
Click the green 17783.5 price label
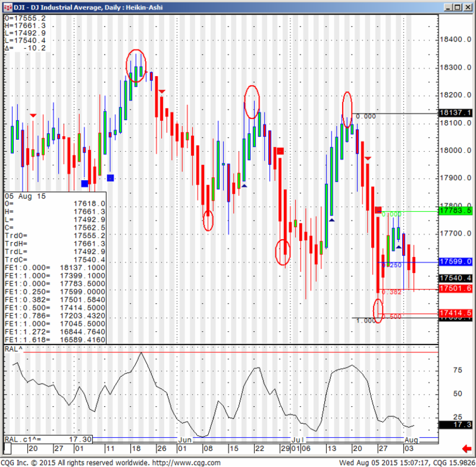455,210
